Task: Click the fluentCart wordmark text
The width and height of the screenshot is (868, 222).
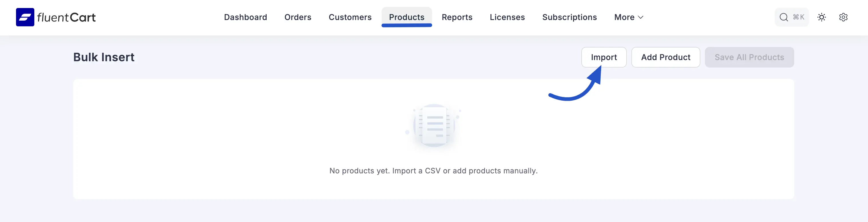Action: (x=66, y=17)
